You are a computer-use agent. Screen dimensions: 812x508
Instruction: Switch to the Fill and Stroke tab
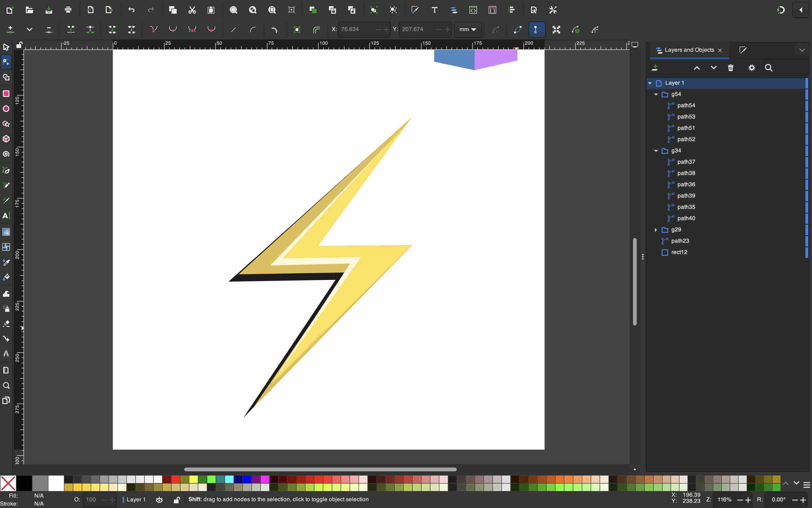point(743,50)
